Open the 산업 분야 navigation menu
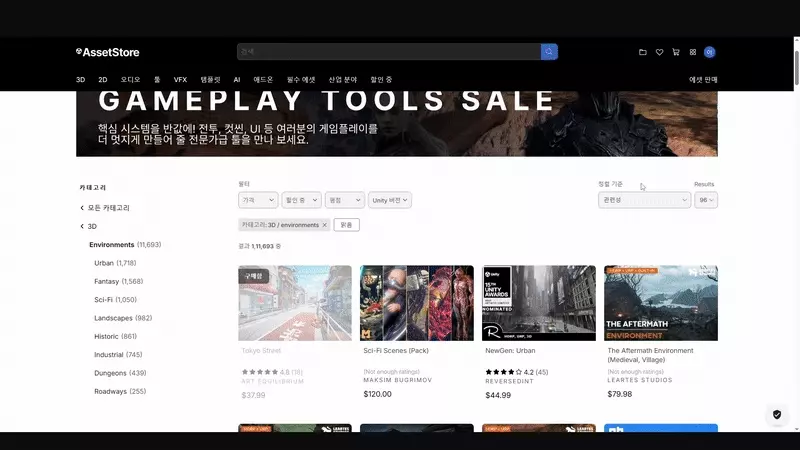The height and width of the screenshot is (450, 800). 343,80
